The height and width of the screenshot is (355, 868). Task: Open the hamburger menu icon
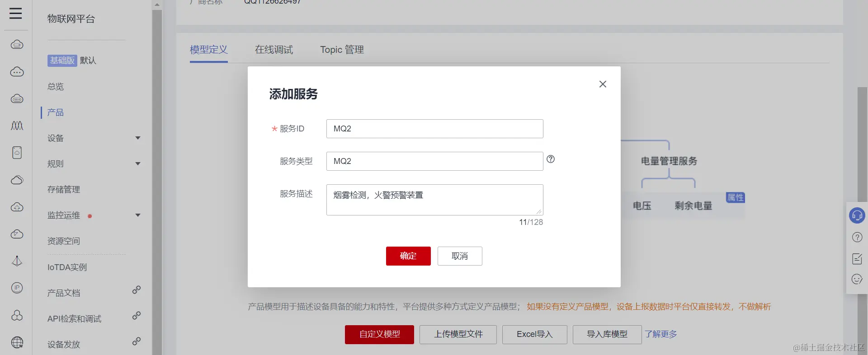click(16, 13)
